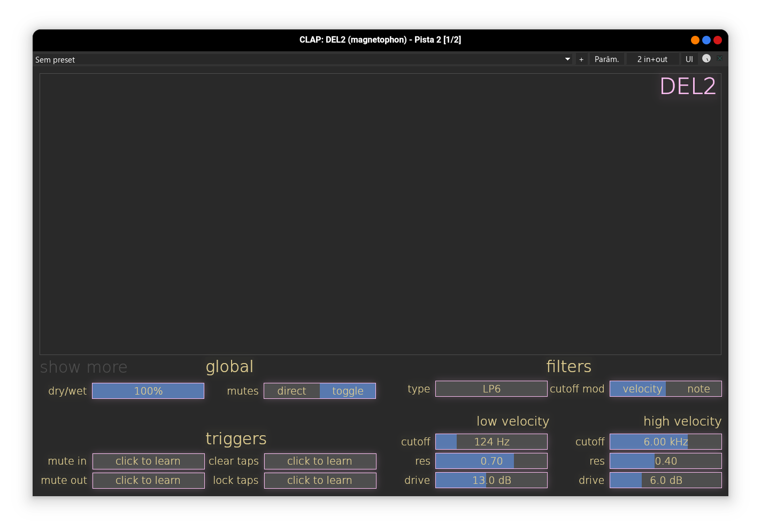The height and width of the screenshot is (532, 761).
Task: Toggle the plugin bypass checkbox
Action: [x=719, y=59]
